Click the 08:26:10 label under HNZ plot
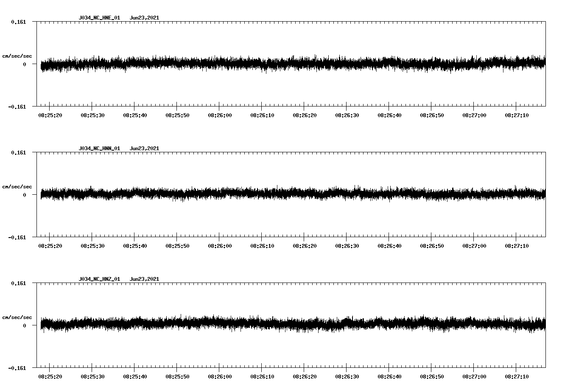Image resolution: width=576 pixels, height=392 pixels. pyautogui.click(x=262, y=376)
